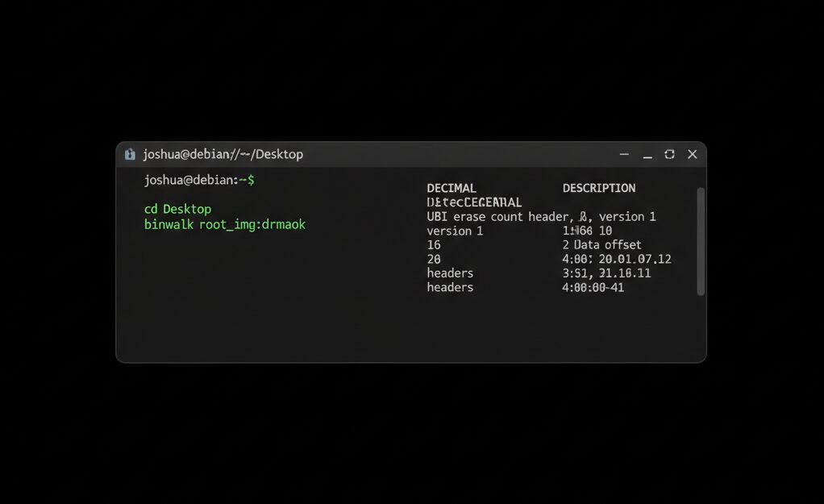This screenshot has width=824, height=504.
Task: Click 'version 1' in the DECIMAL column
Action: pos(455,231)
